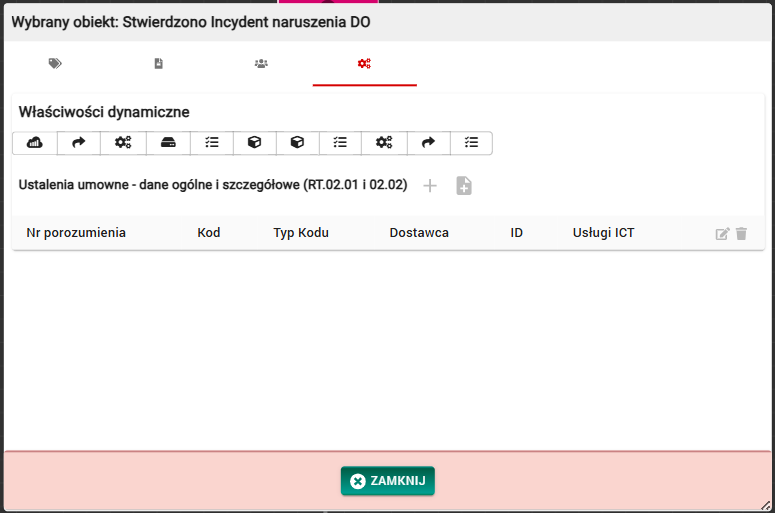Click the first checklist button in the toolbar
775x513 pixels.
211,143
